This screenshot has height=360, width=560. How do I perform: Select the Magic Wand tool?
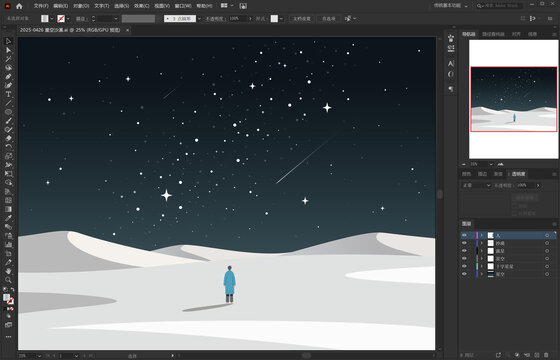(8, 59)
